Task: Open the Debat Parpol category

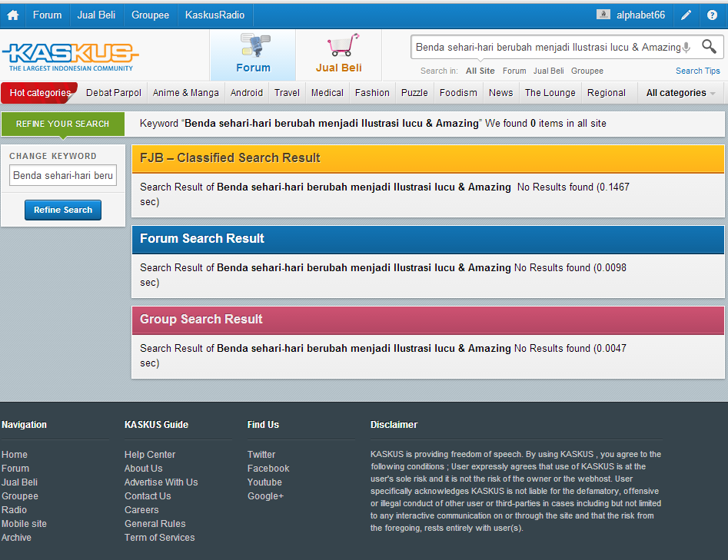Action: click(x=113, y=93)
